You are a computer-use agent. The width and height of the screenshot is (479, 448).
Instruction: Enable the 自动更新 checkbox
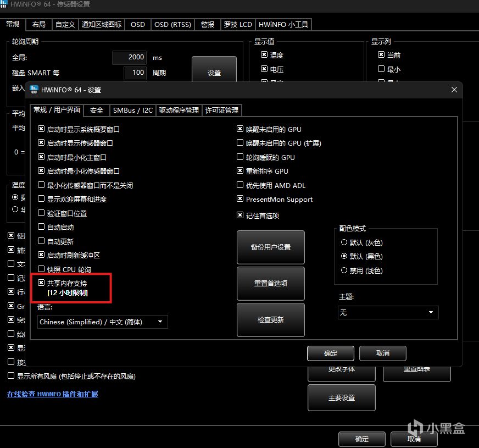[x=41, y=241]
